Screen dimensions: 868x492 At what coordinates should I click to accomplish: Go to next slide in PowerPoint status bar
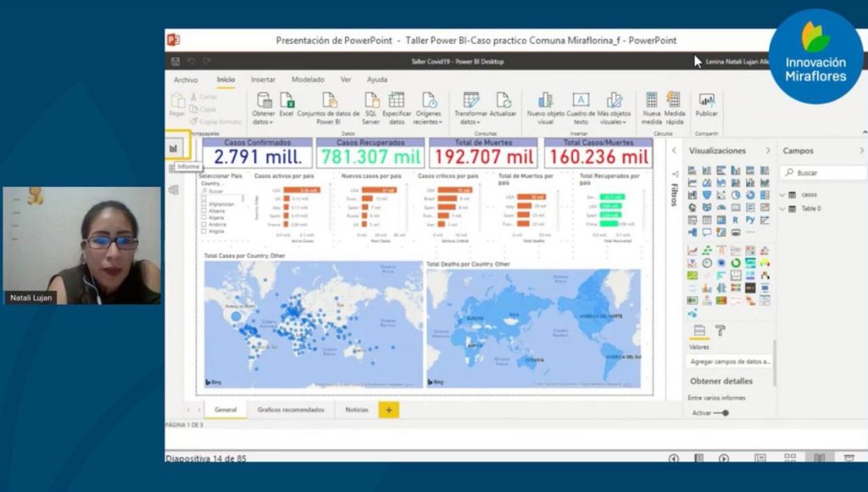point(724,458)
